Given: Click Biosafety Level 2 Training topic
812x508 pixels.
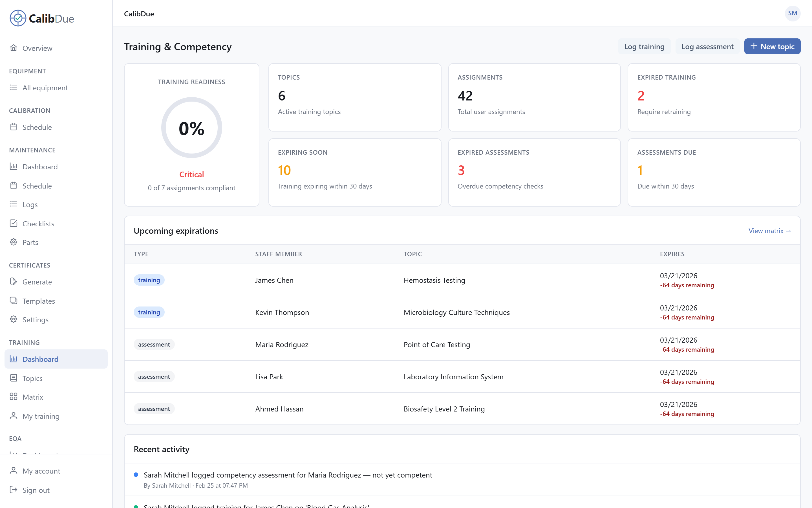Looking at the screenshot, I should [x=444, y=409].
